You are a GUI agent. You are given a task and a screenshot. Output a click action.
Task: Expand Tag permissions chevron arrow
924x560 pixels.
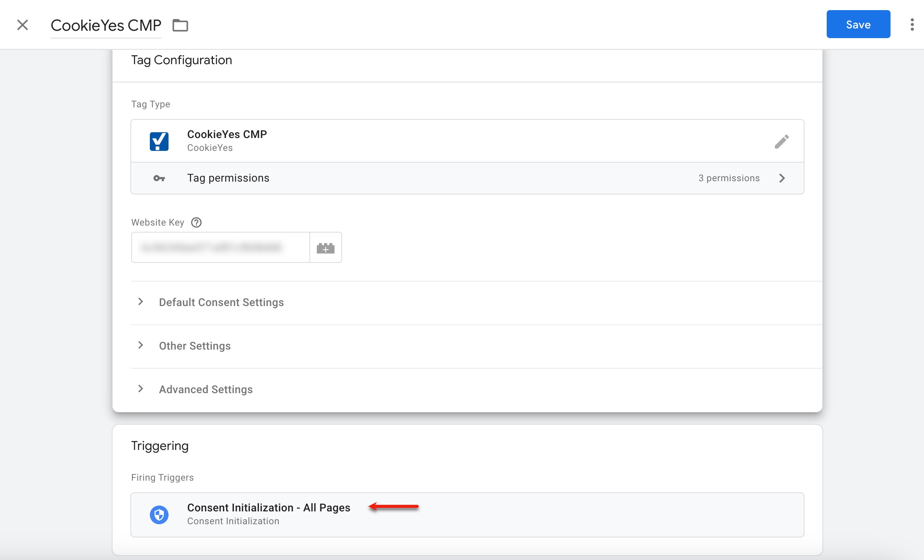pos(782,178)
